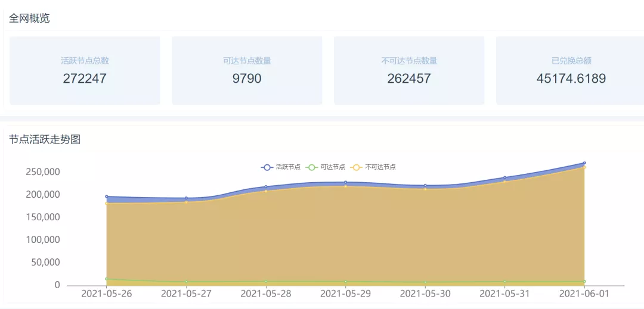Click the green 可达节点 point on 2021-06-01
The image size is (644, 309).
coord(584,281)
